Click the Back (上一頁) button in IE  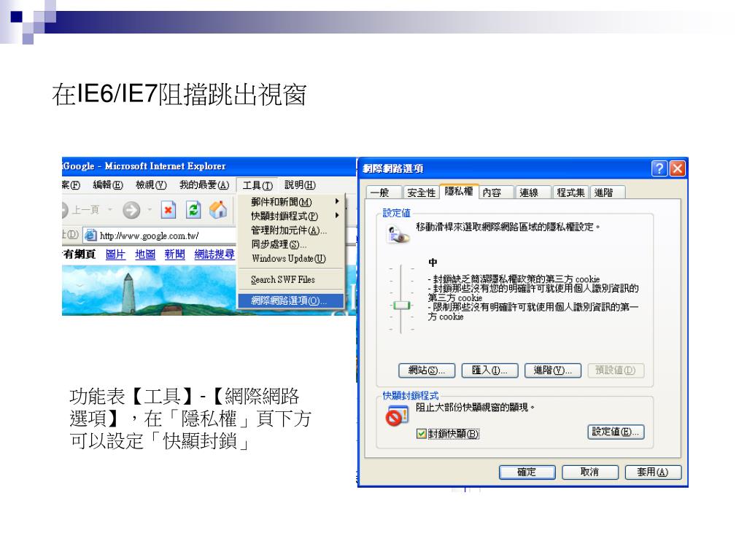80,210
